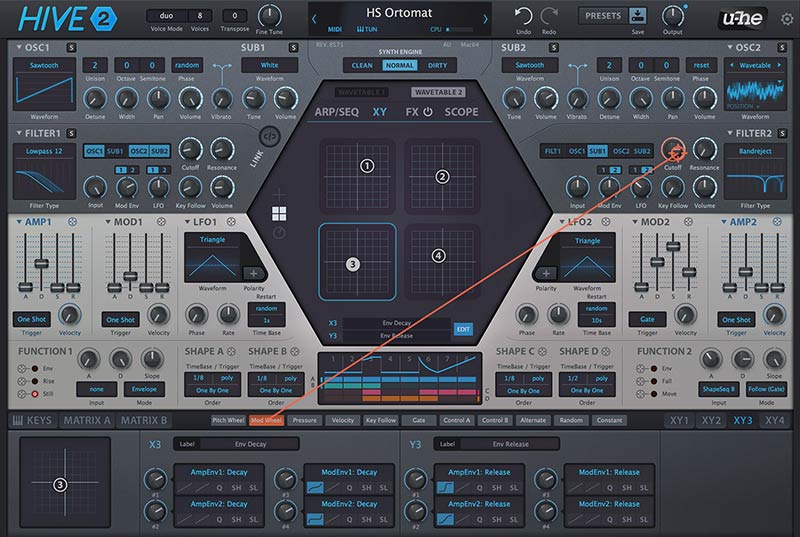Open the settings gear icon
Image resolution: width=800 pixels, height=537 pixels.
787,19
